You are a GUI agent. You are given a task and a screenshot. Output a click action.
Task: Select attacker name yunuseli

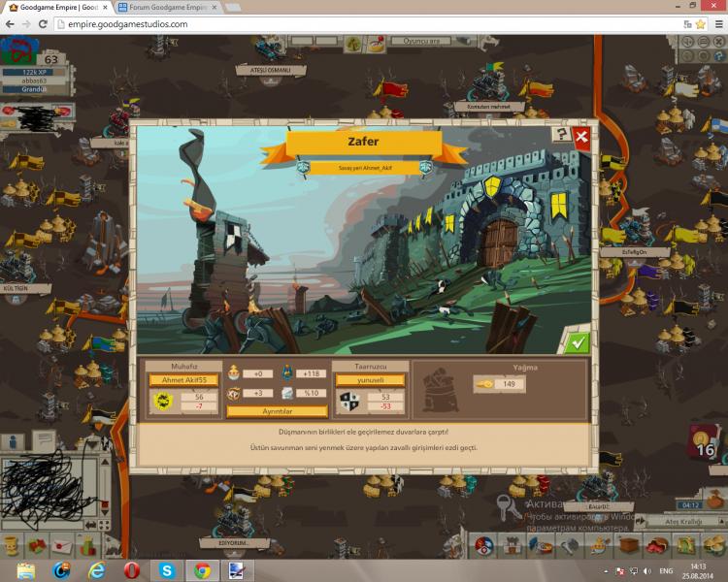pyautogui.click(x=370, y=380)
